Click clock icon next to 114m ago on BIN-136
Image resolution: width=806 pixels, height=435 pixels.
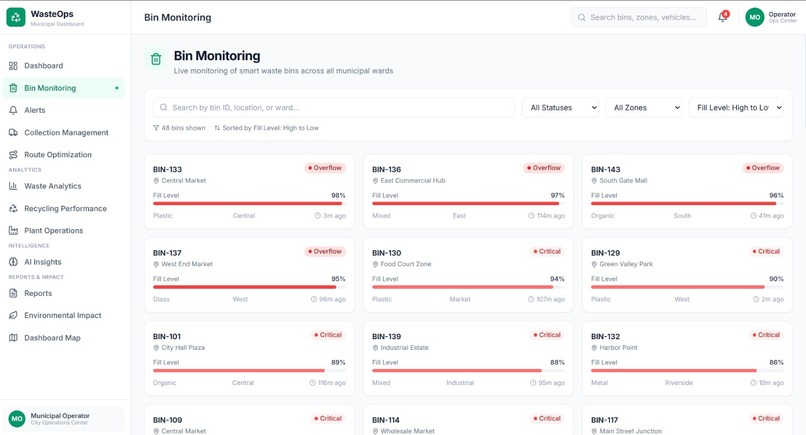(x=532, y=216)
